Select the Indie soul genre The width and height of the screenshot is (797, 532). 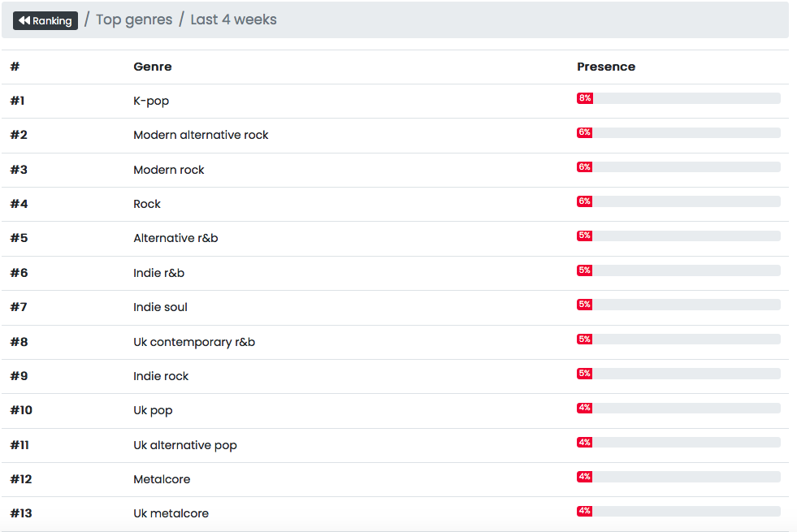pyautogui.click(x=160, y=307)
